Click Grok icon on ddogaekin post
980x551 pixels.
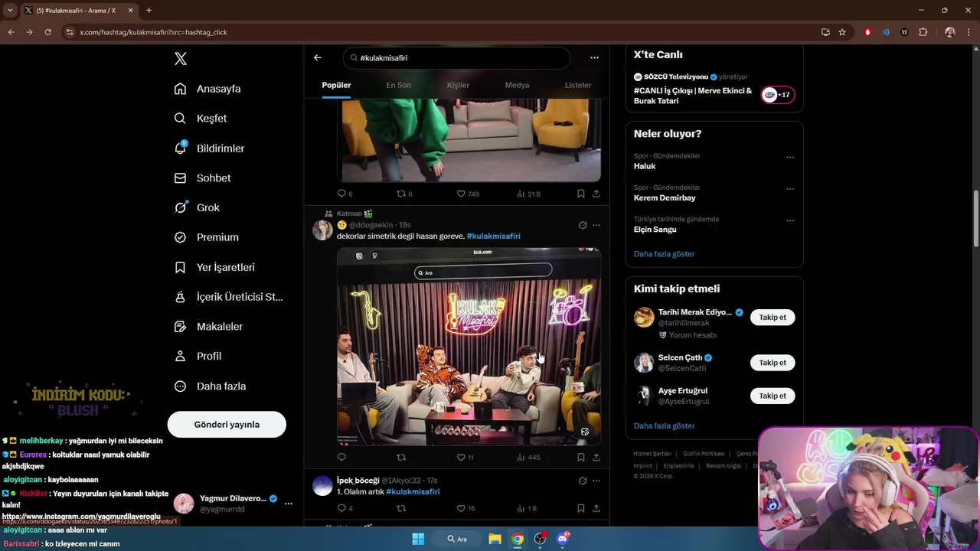click(x=583, y=225)
